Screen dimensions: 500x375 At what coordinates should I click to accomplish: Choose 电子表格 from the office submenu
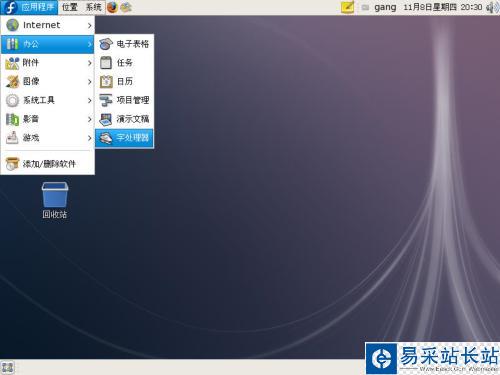tap(124, 44)
